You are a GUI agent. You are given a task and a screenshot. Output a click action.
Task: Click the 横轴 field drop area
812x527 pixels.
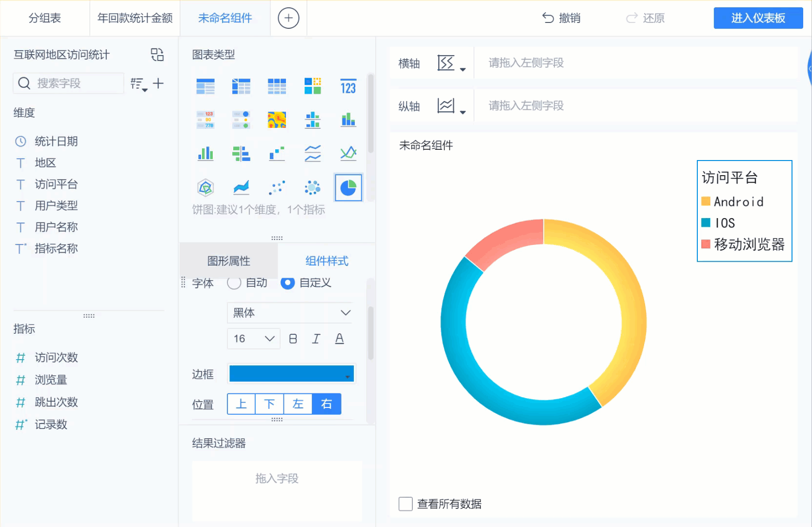coord(636,63)
